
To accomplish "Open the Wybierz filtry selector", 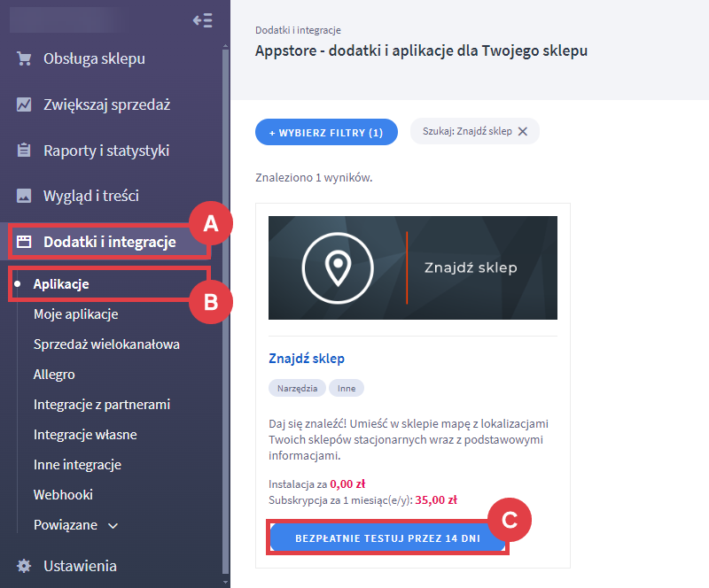I will tap(326, 133).
